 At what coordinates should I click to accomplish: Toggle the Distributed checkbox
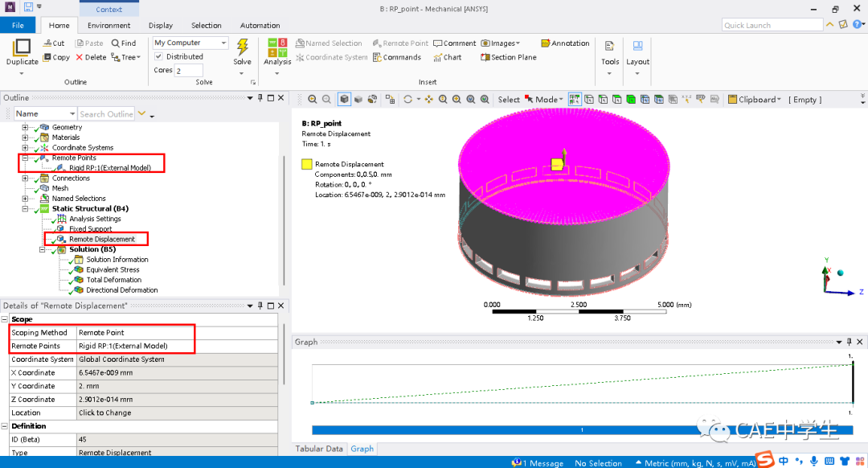(159, 56)
